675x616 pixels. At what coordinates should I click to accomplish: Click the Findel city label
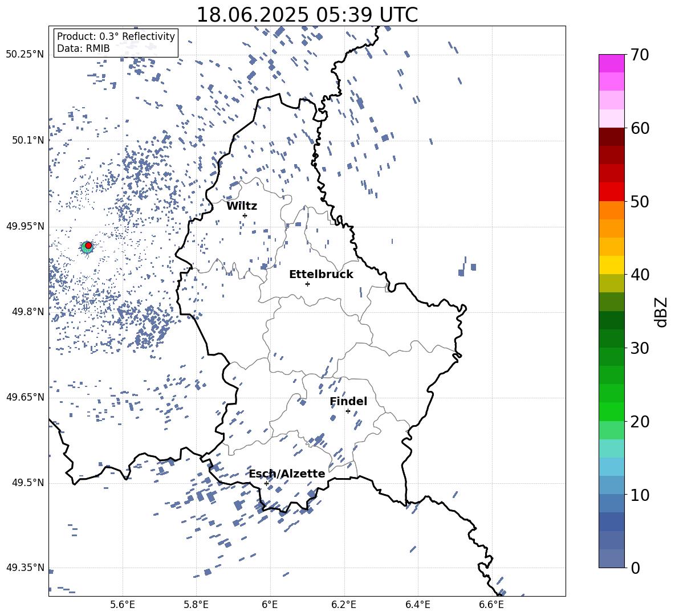click(348, 401)
